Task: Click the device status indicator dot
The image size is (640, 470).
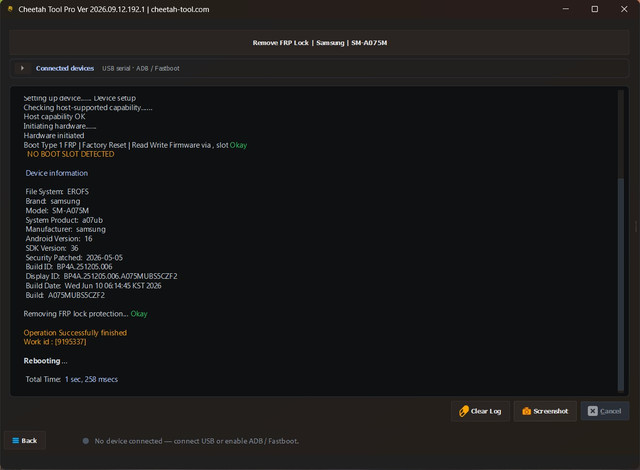Action: point(86,441)
